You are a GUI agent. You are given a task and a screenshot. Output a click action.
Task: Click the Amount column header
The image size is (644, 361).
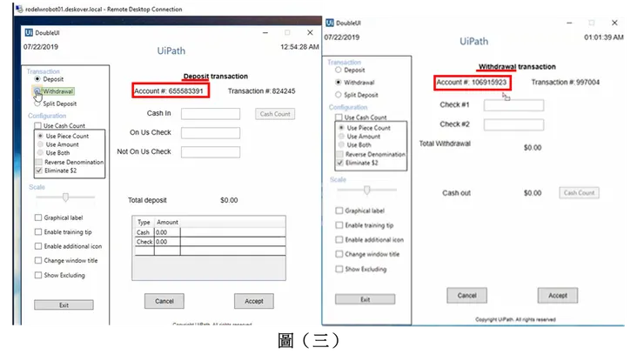click(168, 222)
